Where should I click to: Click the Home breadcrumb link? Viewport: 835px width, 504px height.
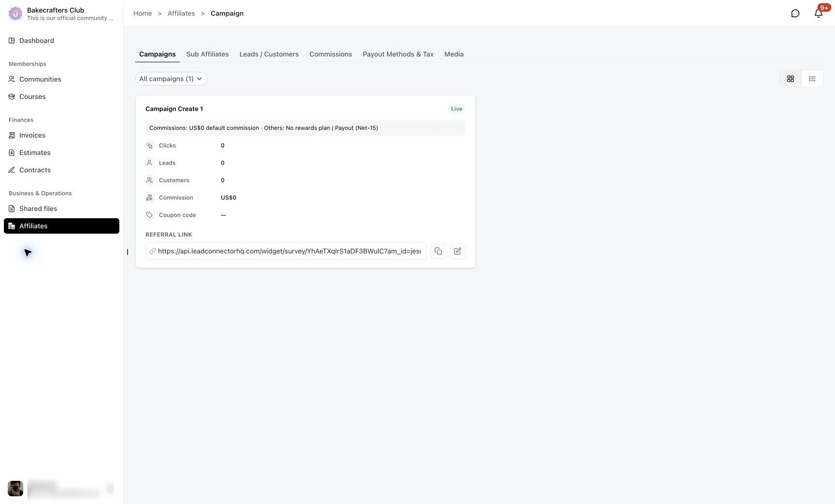143,14
